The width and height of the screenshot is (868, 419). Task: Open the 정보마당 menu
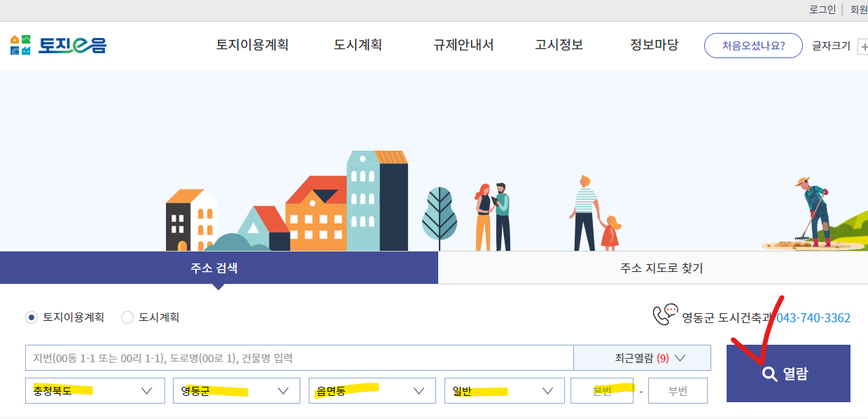652,44
